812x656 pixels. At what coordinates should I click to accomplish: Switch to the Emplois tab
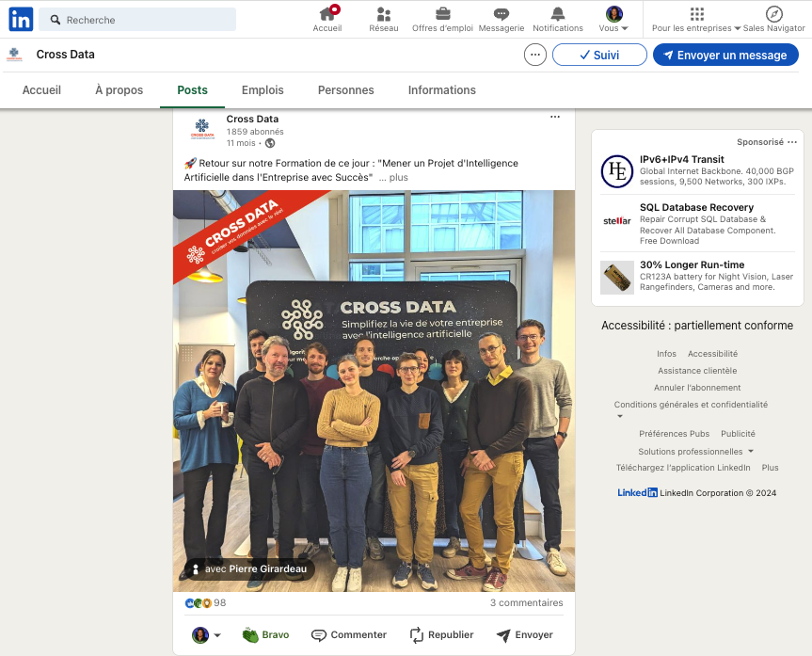(263, 90)
